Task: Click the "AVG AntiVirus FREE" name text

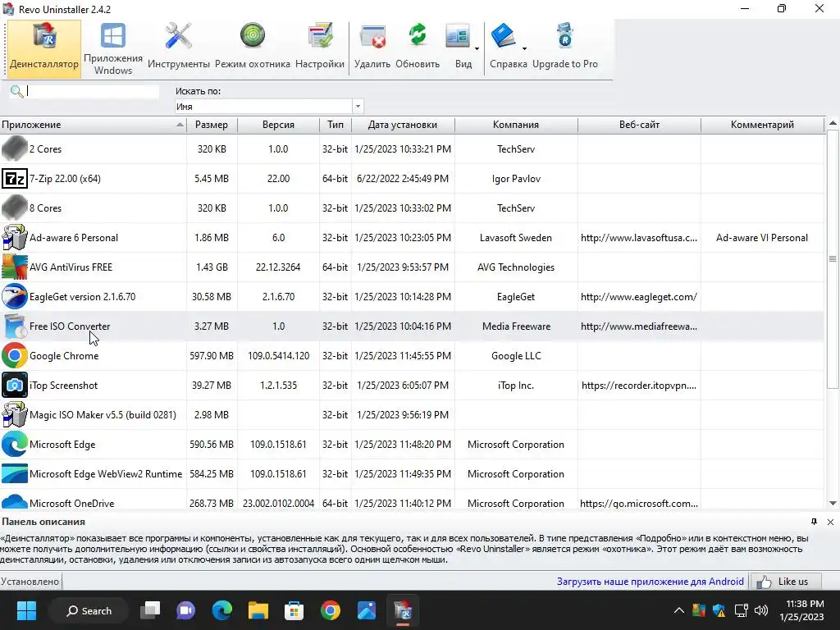Action: click(71, 267)
